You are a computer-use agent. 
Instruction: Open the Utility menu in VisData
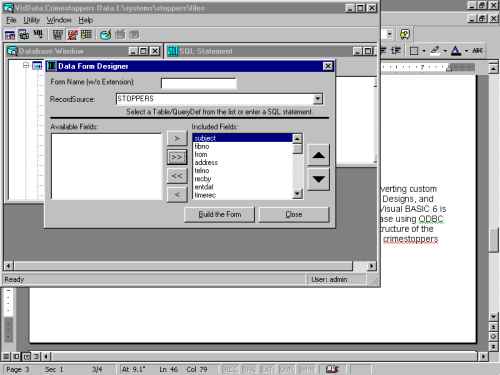(x=31, y=20)
